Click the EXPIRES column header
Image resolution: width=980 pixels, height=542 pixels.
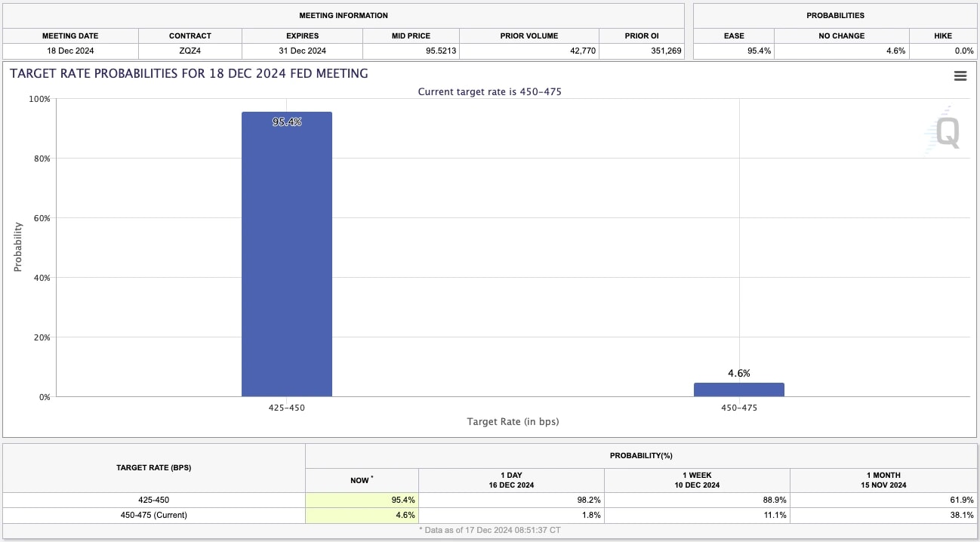click(x=301, y=35)
